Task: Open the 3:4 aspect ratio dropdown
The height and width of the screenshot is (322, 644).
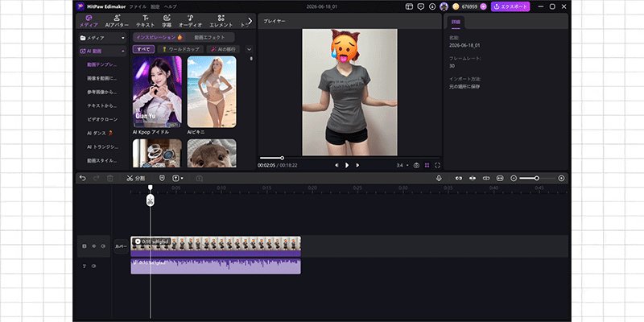Action: (x=402, y=165)
